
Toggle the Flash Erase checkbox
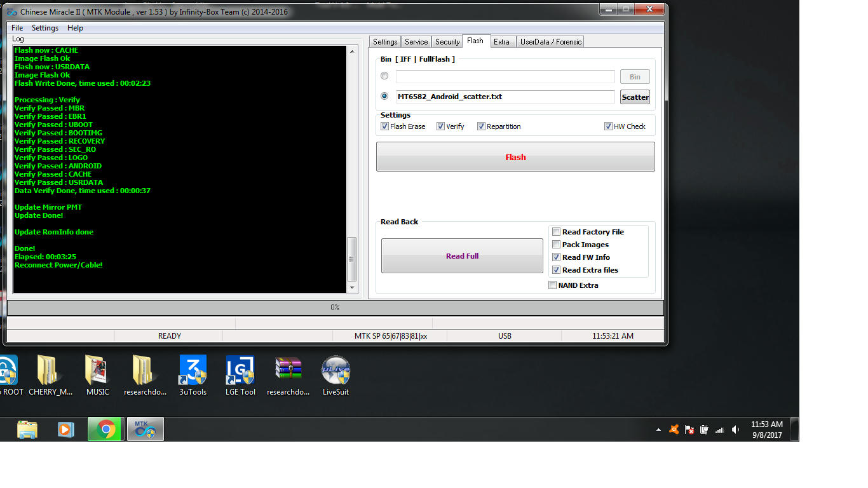(384, 126)
